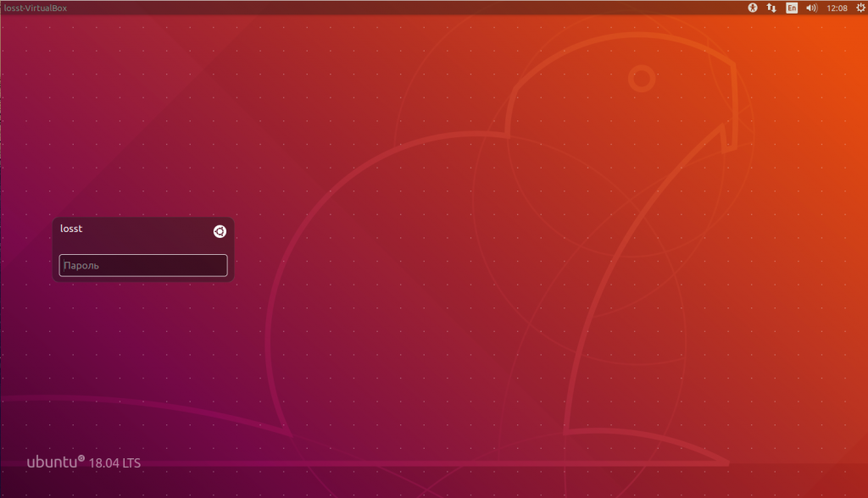Switch keyboard layout via En indicator

(x=792, y=8)
